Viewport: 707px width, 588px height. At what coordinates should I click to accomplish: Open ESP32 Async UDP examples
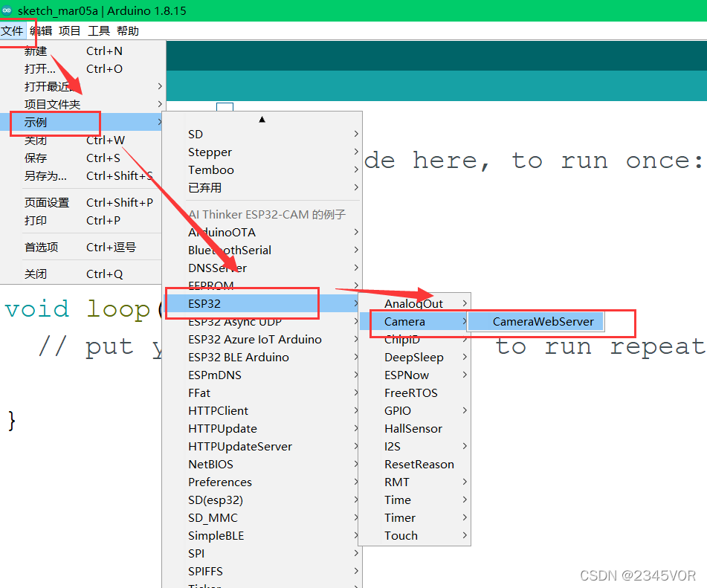pyautogui.click(x=262, y=322)
